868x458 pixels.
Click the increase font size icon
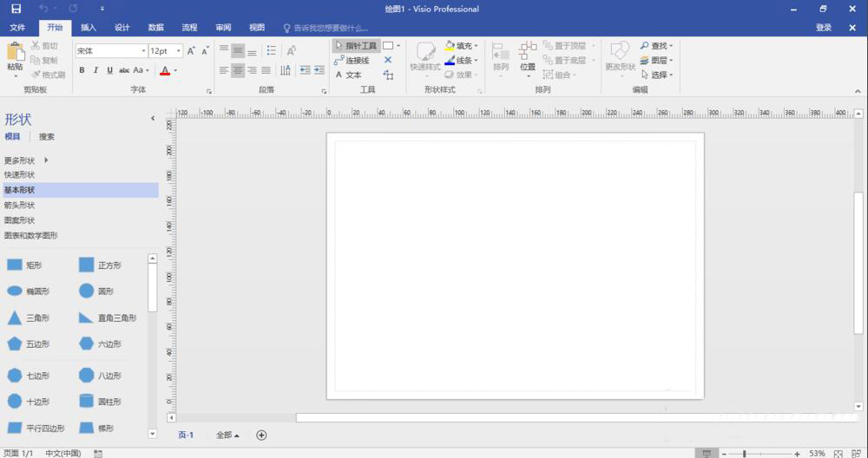point(191,51)
